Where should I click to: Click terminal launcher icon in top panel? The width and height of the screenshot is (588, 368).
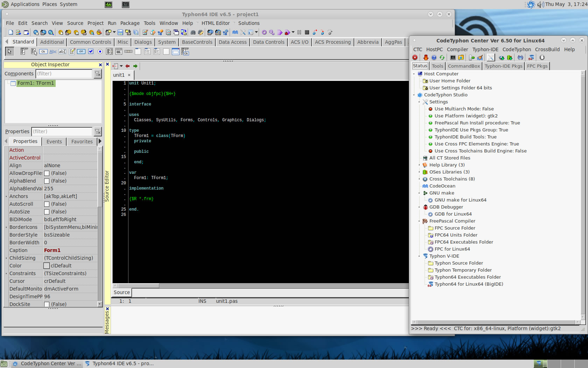[x=126, y=4]
